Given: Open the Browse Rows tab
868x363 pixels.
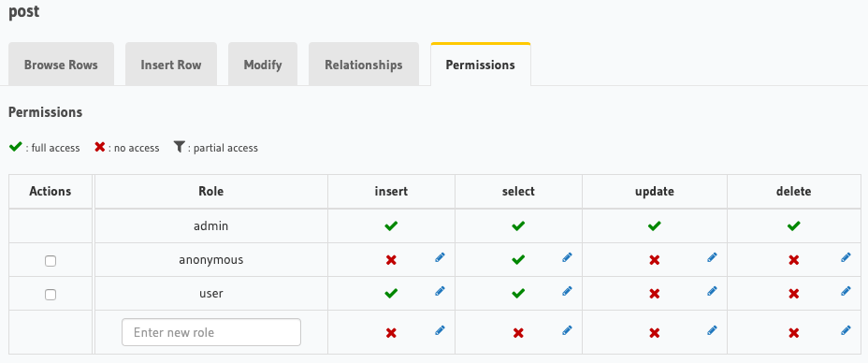Looking at the screenshot, I should pyautogui.click(x=61, y=65).
